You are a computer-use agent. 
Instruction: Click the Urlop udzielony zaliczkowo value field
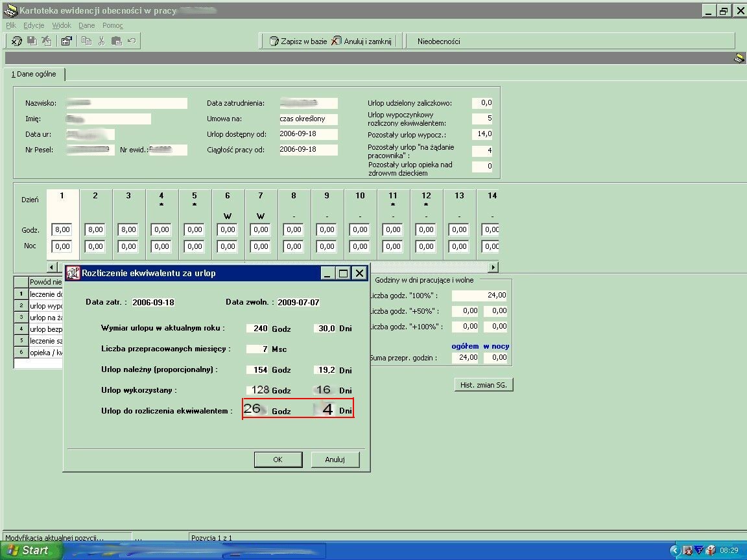click(x=482, y=103)
